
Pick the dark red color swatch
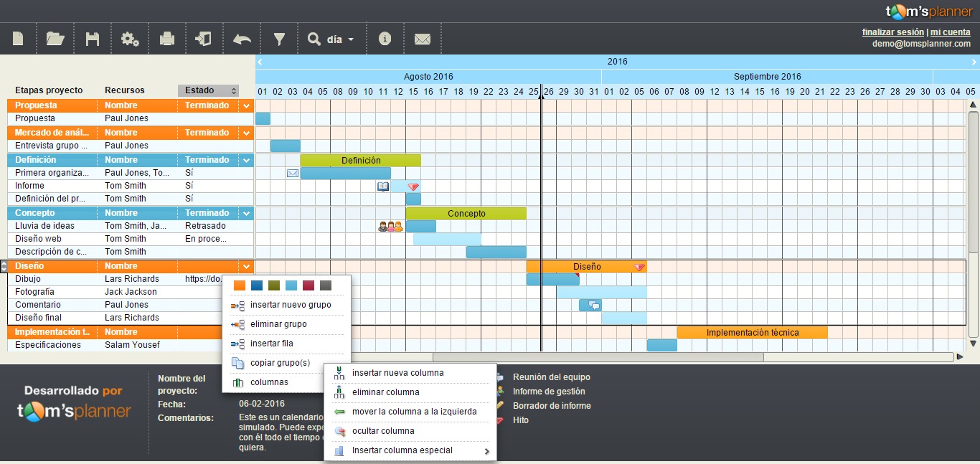click(309, 285)
